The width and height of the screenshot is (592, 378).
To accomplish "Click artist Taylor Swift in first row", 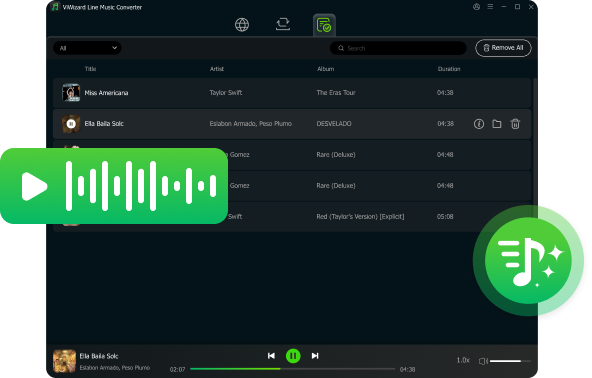I will [226, 93].
